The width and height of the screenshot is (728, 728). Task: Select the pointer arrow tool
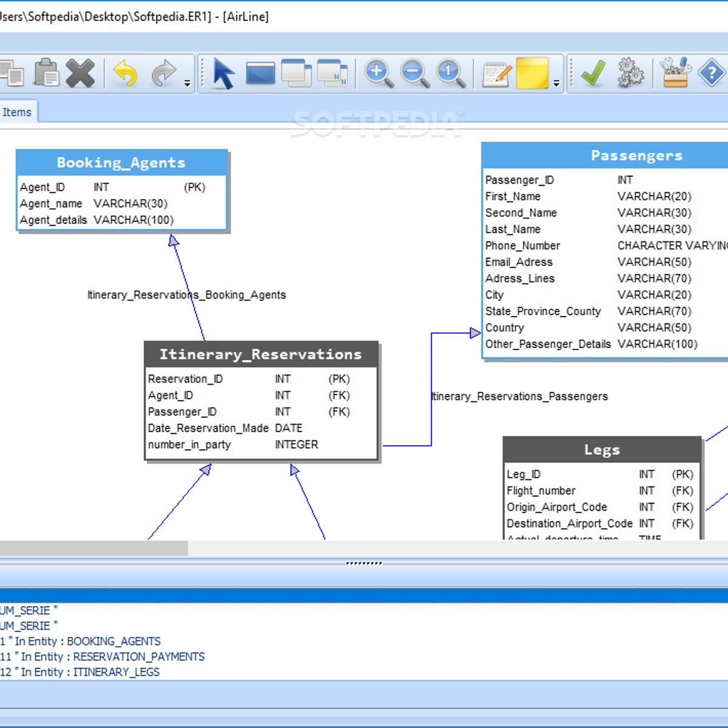(223, 73)
